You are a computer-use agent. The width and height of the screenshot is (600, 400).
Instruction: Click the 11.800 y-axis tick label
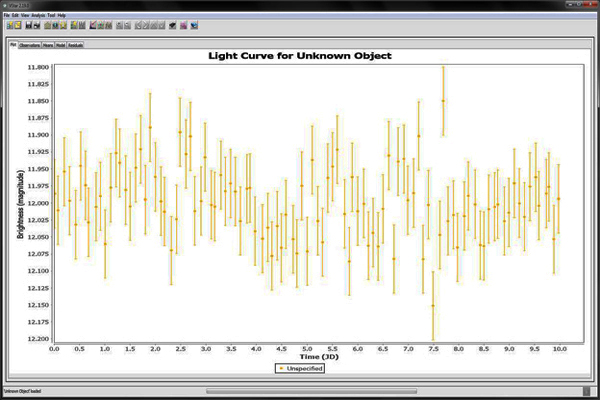point(38,67)
